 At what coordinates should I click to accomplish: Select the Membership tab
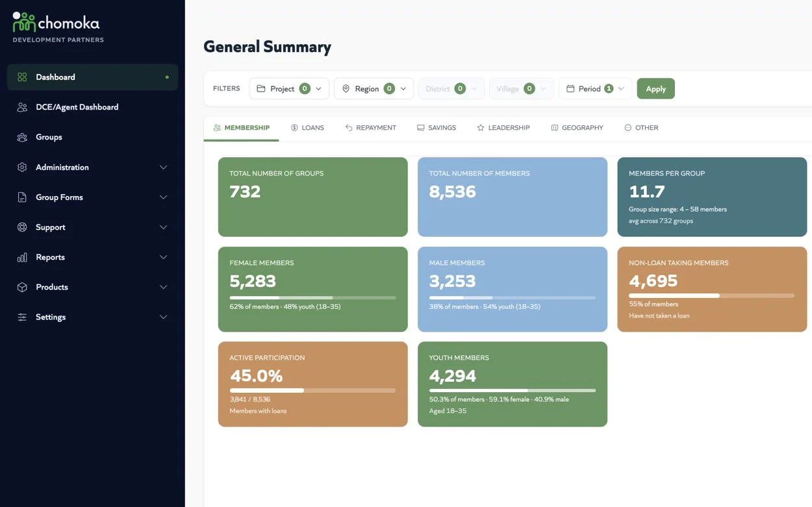coord(242,128)
